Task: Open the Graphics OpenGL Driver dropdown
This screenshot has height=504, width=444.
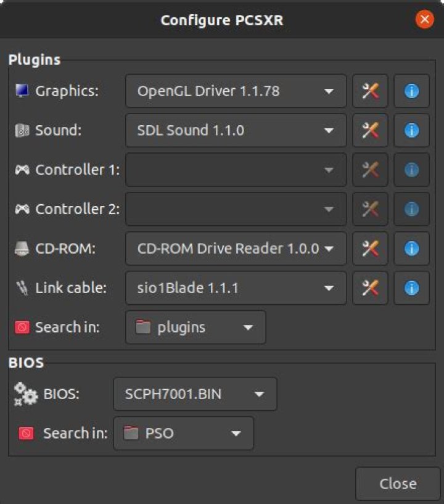Action: coord(236,91)
